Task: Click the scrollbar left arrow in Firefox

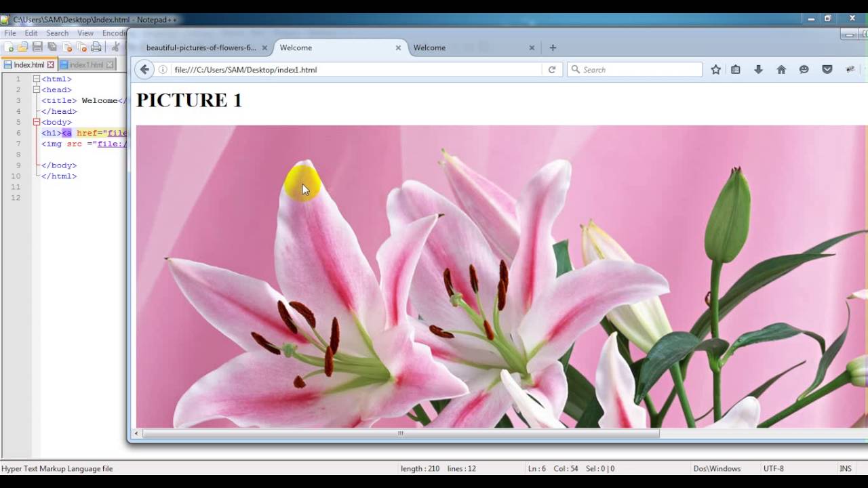Action: (136, 433)
